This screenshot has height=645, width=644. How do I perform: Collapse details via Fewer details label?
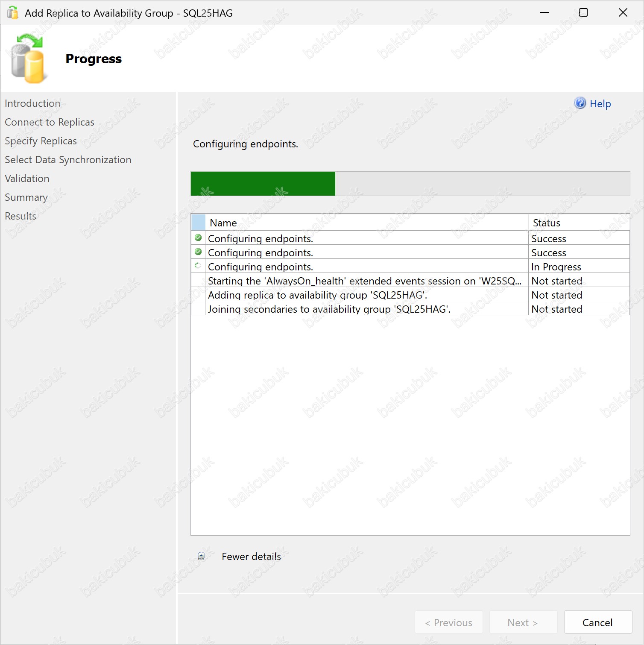(x=251, y=557)
